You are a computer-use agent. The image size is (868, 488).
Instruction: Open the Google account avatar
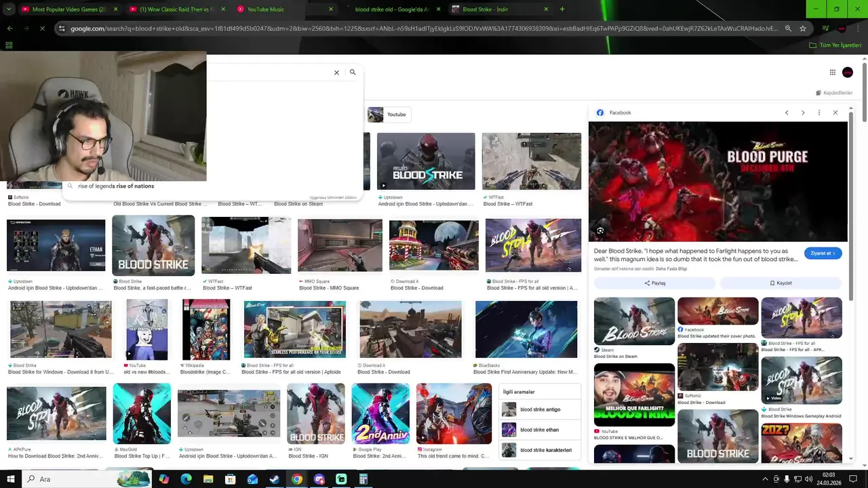click(x=848, y=73)
